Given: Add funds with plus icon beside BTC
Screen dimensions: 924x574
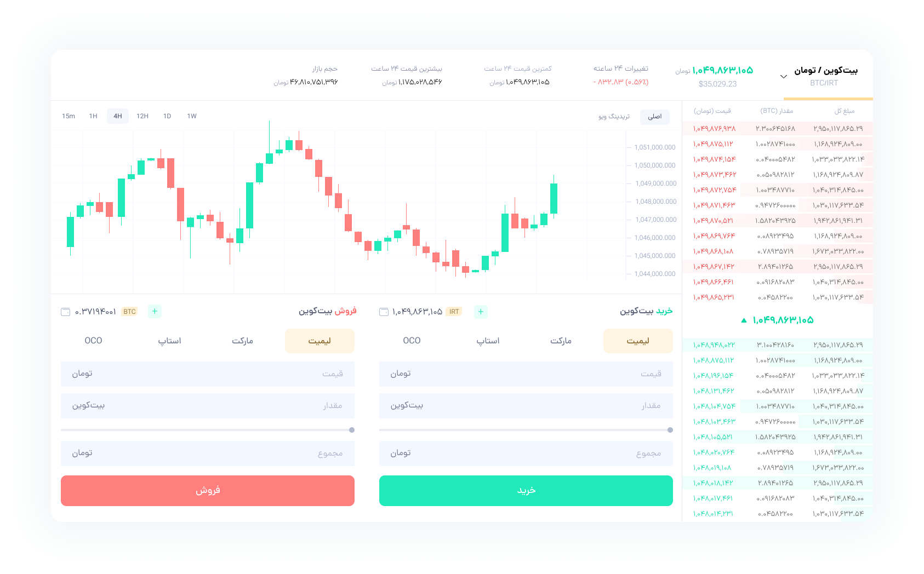Looking at the screenshot, I should (155, 311).
